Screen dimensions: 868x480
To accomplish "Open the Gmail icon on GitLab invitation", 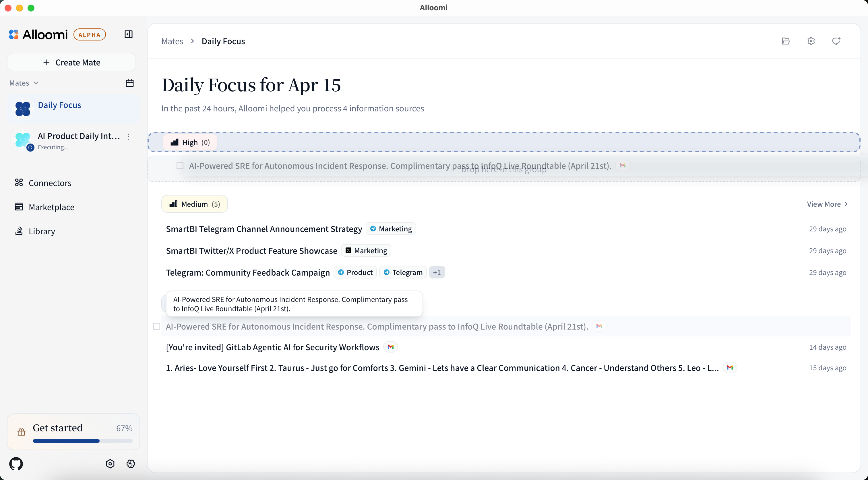I will click(x=391, y=347).
